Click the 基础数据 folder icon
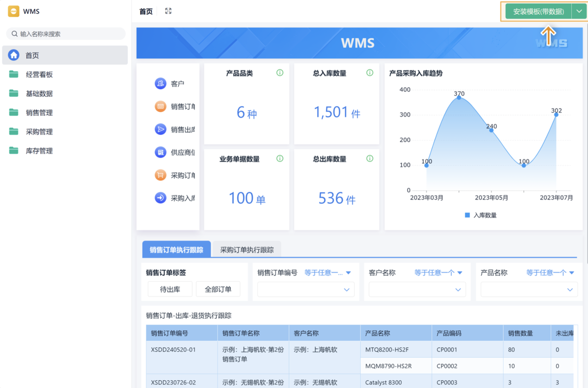The image size is (588, 388). click(14, 93)
